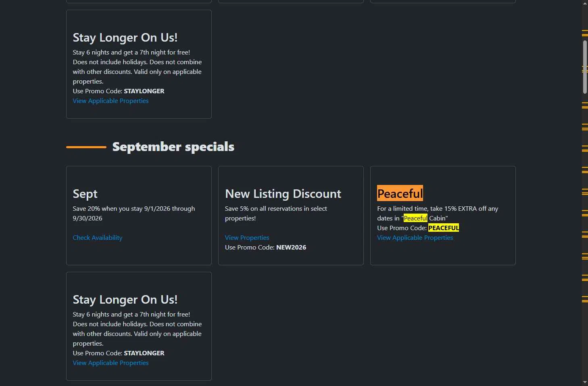Click STAYLONGER code above September specials heading
This screenshot has width=588, height=386.
(x=144, y=91)
